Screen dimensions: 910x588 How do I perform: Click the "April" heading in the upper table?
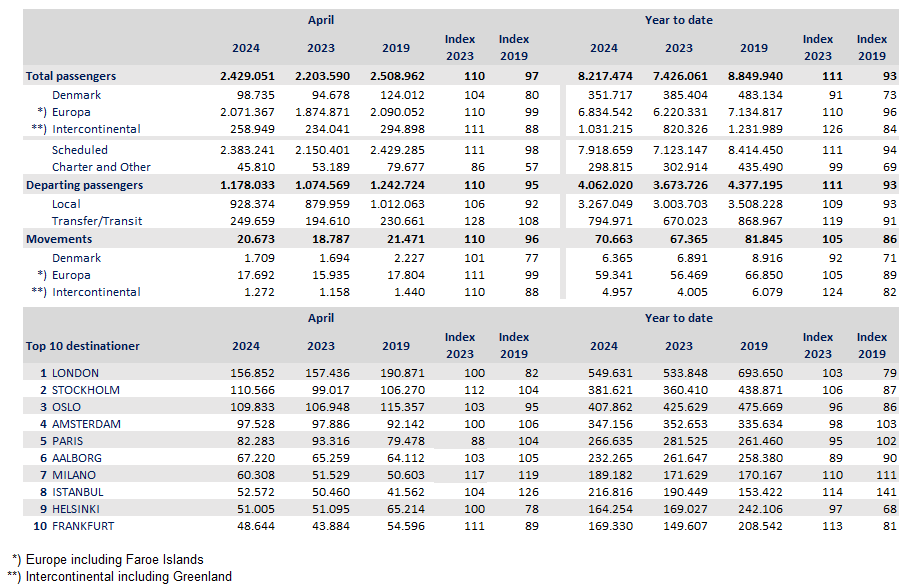coord(321,20)
